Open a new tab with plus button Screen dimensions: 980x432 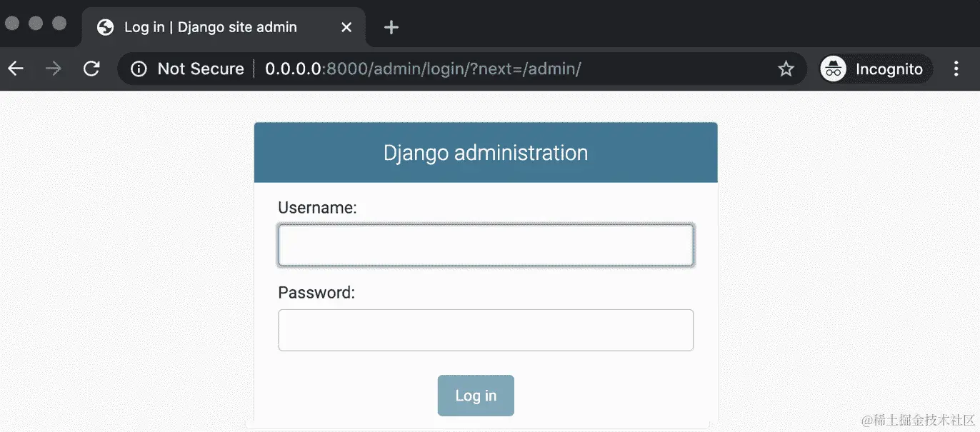(x=391, y=27)
